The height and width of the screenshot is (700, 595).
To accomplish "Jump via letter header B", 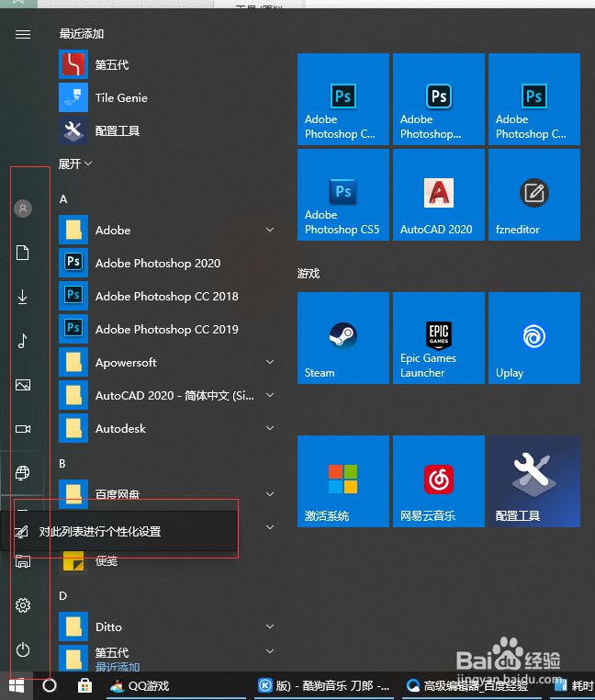I will [x=62, y=464].
